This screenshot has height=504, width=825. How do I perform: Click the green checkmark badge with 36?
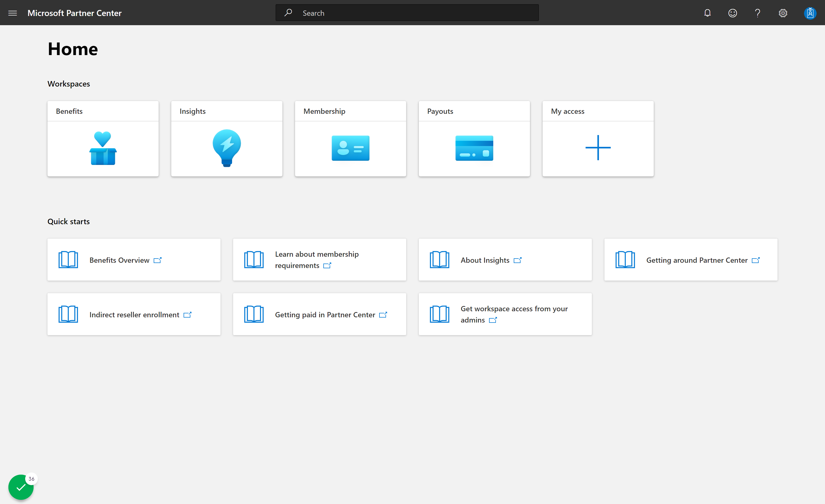[21, 487]
